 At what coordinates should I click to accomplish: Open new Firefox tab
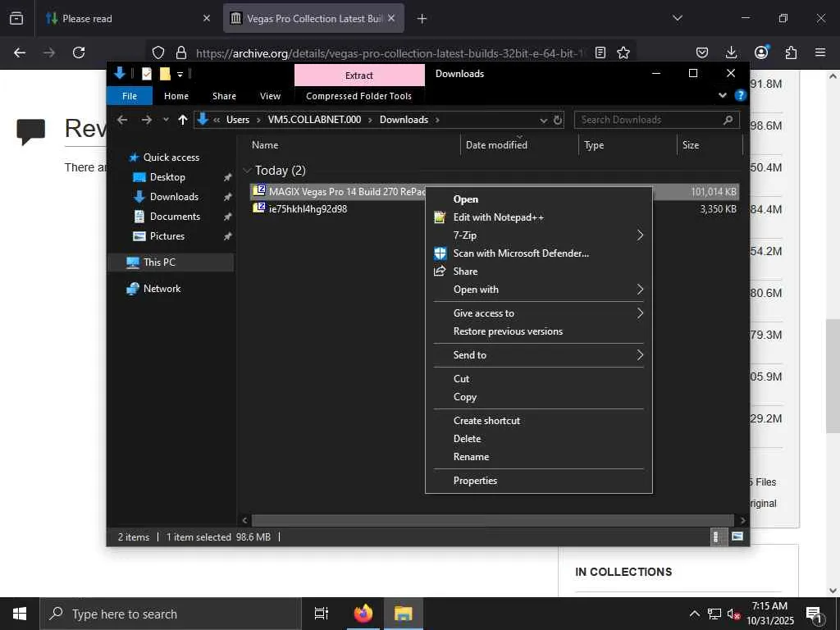coord(422,19)
